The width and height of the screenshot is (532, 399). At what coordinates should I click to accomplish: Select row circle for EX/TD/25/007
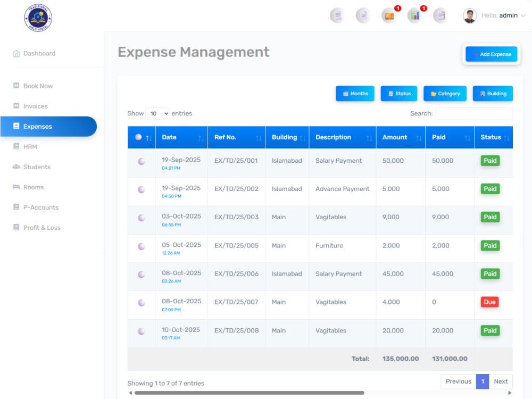tap(141, 303)
